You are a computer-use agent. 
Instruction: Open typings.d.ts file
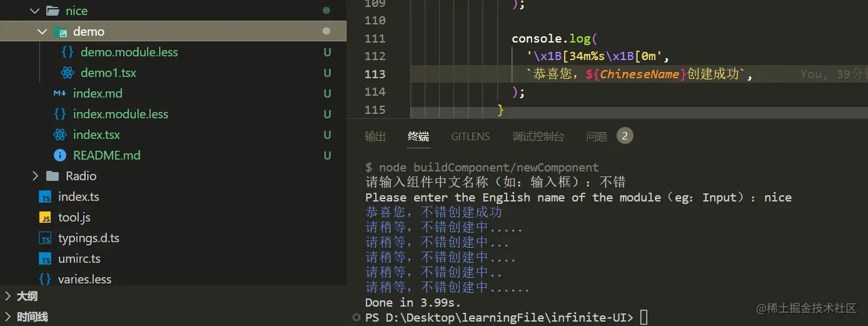89,238
